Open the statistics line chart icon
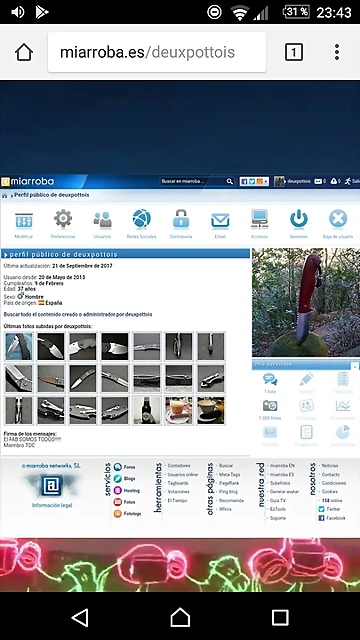The width and height of the screenshot is (360, 640). pyautogui.click(x=343, y=406)
